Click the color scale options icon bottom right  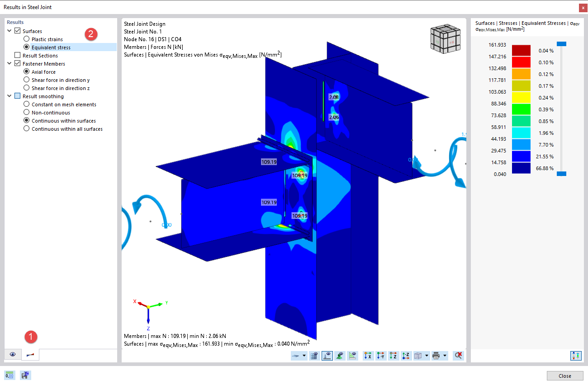tap(576, 356)
